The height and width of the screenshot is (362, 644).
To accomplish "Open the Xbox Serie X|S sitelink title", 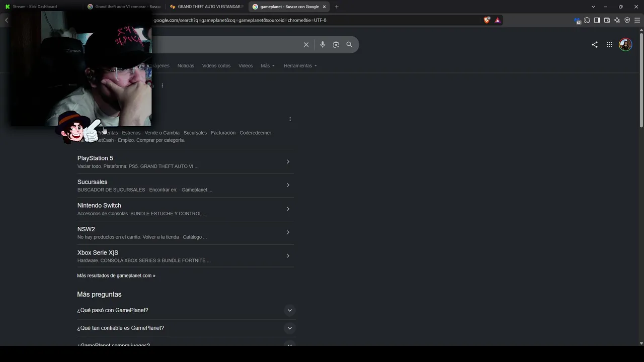I will coord(98,253).
